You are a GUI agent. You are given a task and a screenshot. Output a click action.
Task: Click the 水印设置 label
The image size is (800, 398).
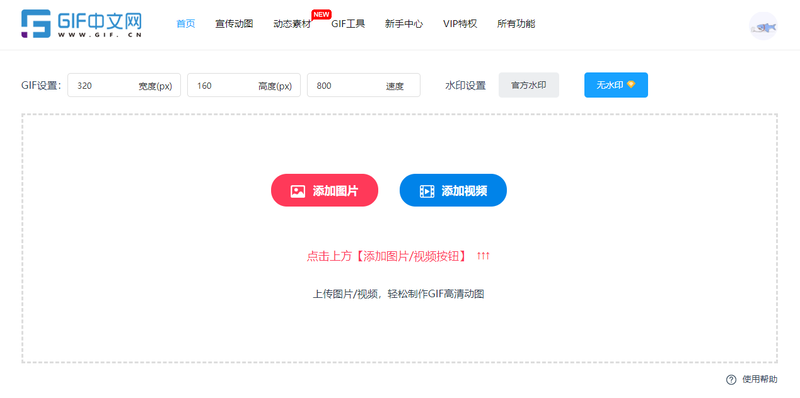click(465, 86)
